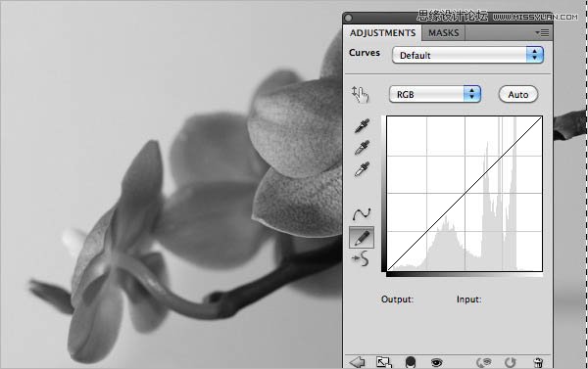Open the Adjustments panel flyout menu
588x369 pixels.
click(542, 33)
